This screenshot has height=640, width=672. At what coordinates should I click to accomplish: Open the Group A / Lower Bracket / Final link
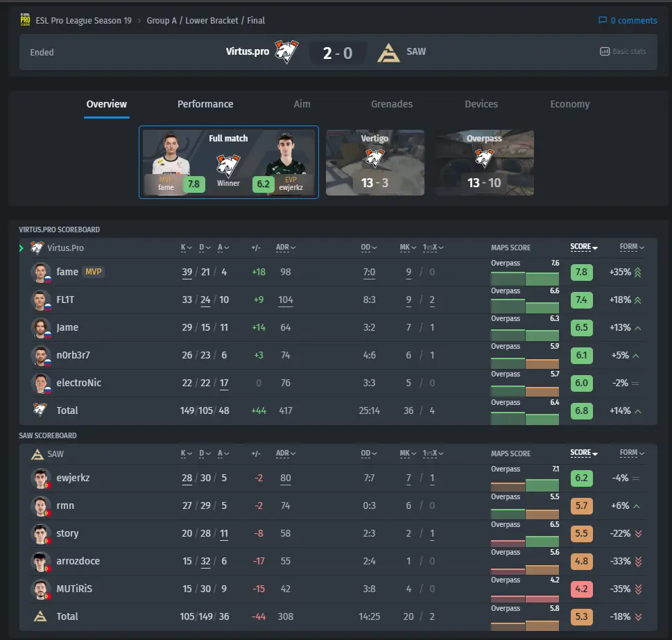pos(206,21)
